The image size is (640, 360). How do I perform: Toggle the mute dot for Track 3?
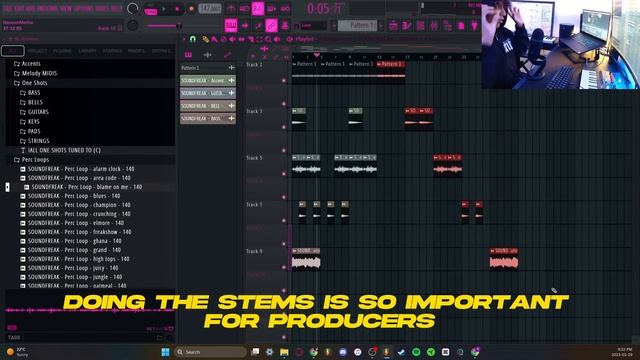(284, 127)
